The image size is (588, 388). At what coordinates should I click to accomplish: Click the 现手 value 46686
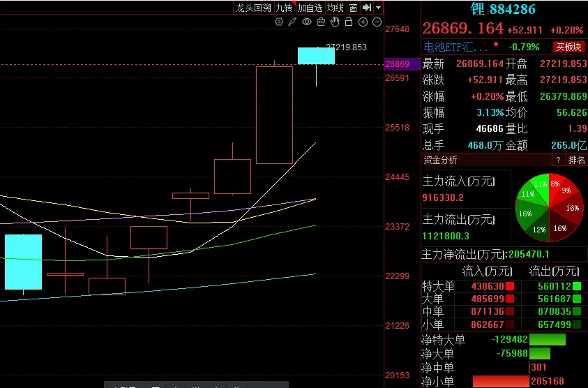click(490, 129)
